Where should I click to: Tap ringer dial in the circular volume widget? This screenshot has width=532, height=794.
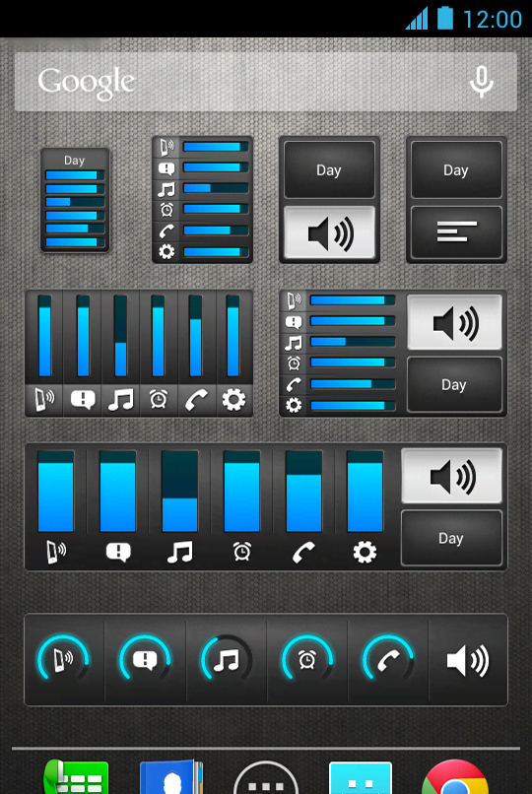click(63, 659)
